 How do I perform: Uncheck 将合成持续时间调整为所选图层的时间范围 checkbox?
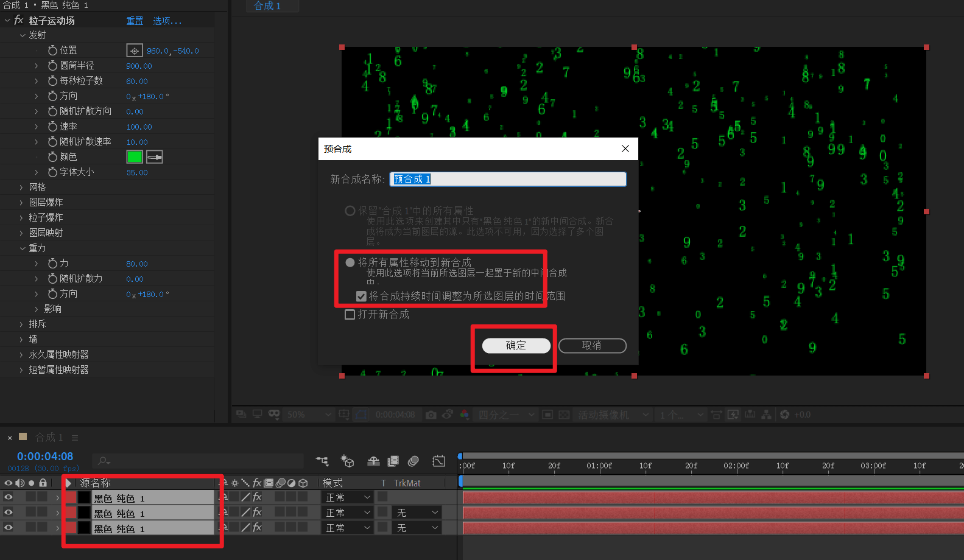click(x=361, y=296)
